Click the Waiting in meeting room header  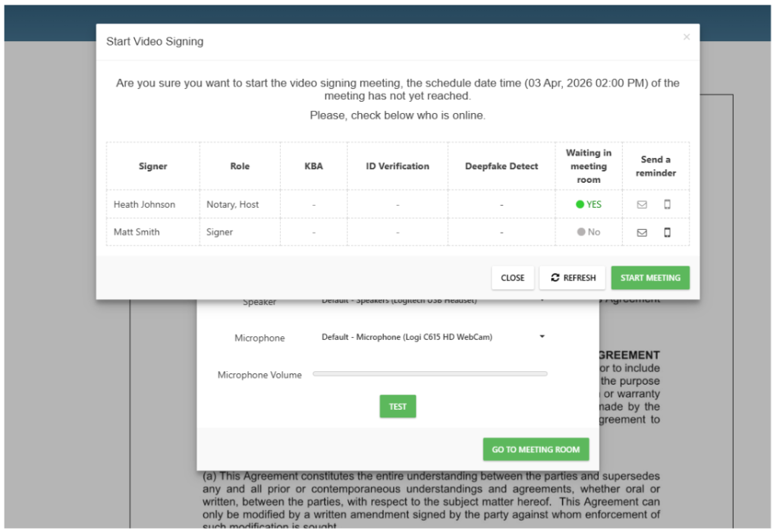point(589,166)
